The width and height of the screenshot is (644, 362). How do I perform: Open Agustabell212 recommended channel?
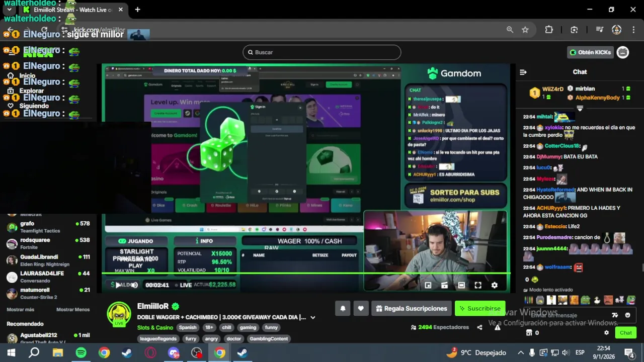[48, 337]
